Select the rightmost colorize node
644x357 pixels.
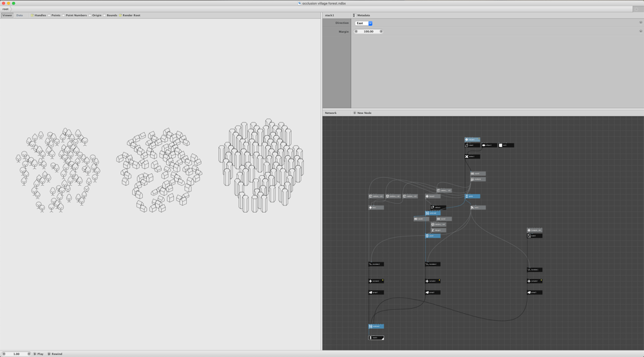click(x=535, y=281)
